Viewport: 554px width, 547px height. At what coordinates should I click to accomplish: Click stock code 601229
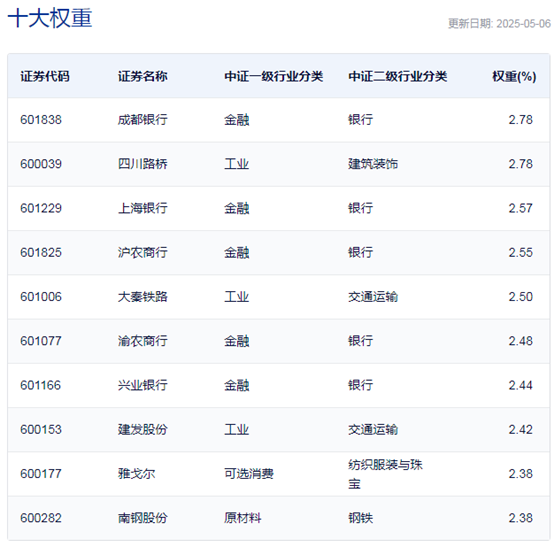pyautogui.click(x=41, y=208)
